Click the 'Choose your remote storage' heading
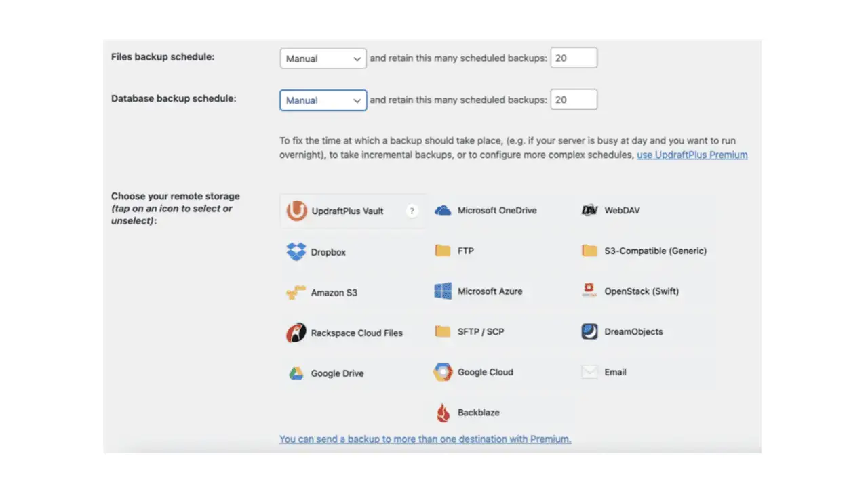This screenshot has width=868, height=488. point(176,196)
